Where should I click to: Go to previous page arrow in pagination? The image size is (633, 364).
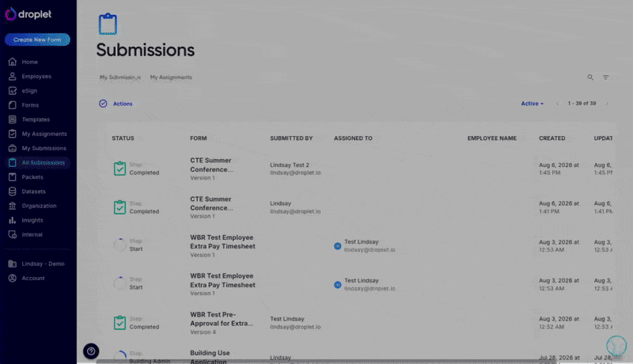coord(558,104)
